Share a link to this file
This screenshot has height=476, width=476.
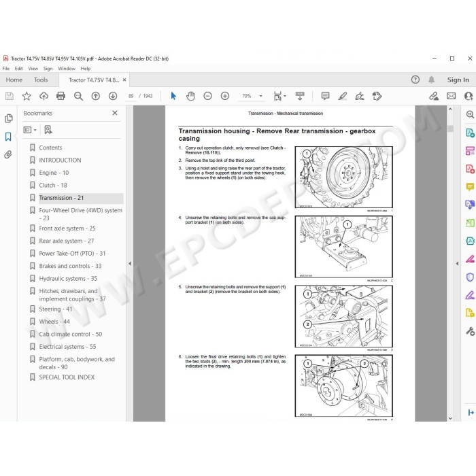[434, 97]
